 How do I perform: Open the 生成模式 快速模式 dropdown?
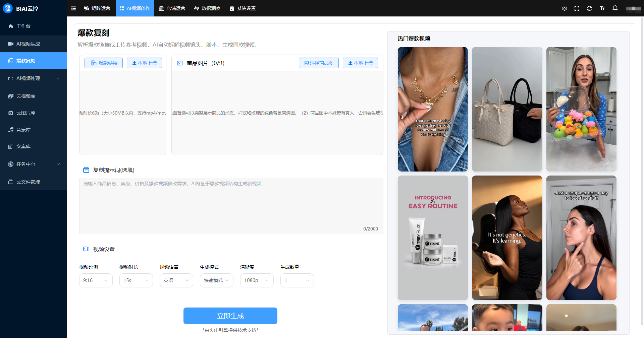[x=217, y=280]
